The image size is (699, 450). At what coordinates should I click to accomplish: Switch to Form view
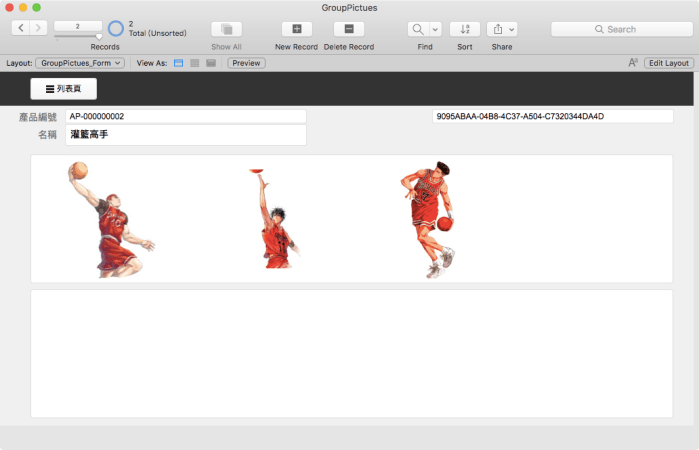point(179,63)
